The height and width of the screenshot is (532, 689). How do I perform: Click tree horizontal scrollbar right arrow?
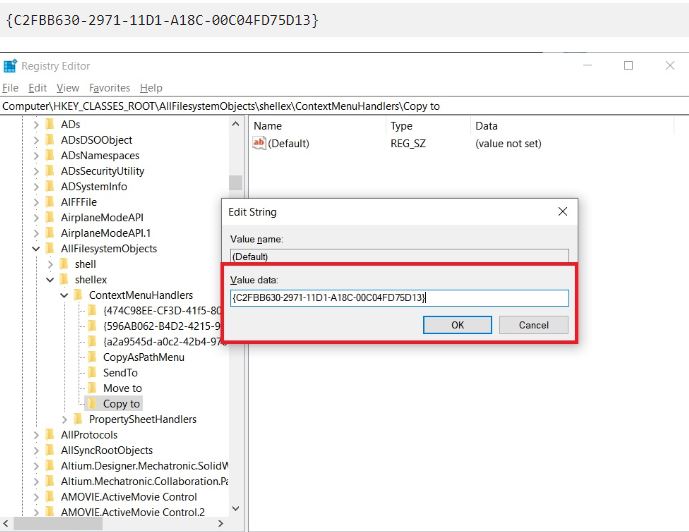tap(221, 523)
